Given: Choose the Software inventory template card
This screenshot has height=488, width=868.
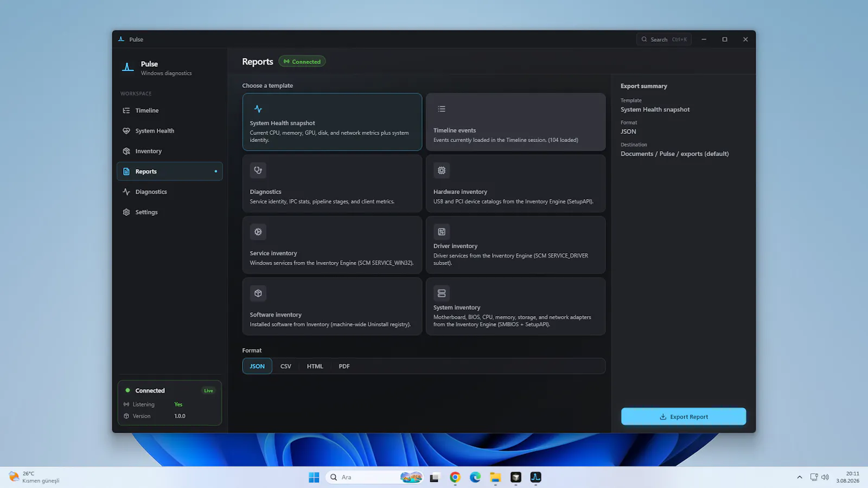Looking at the screenshot, I should tap(332, 306).
